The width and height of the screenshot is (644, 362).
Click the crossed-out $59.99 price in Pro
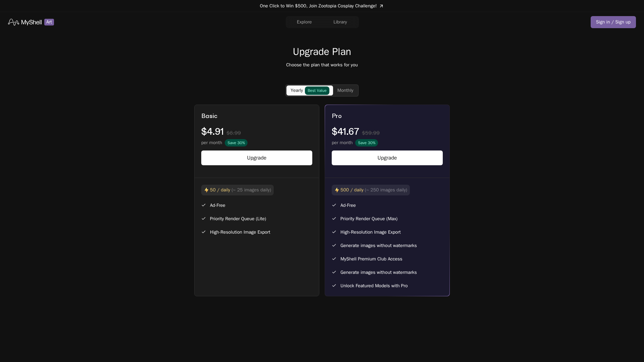click(x=371, y=133)
